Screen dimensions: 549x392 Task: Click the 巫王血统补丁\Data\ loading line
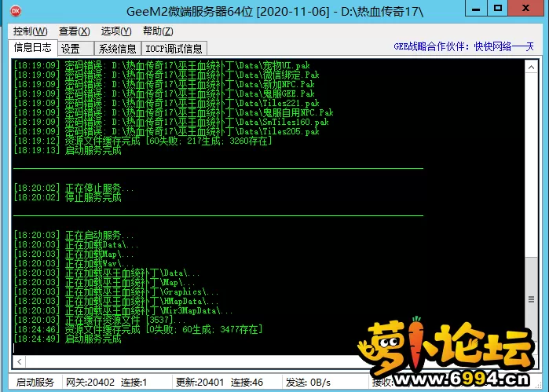pos(107,273)
